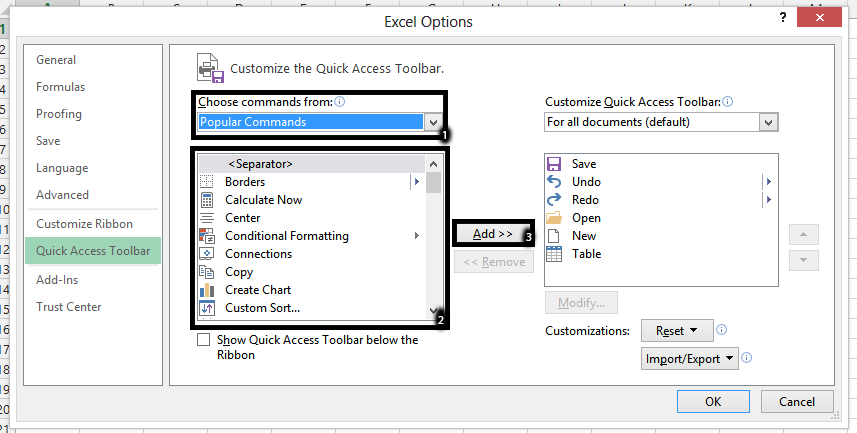Select the Create Chart icon
The width and height of the screenshot is (857, 433).
coord(207,290)
